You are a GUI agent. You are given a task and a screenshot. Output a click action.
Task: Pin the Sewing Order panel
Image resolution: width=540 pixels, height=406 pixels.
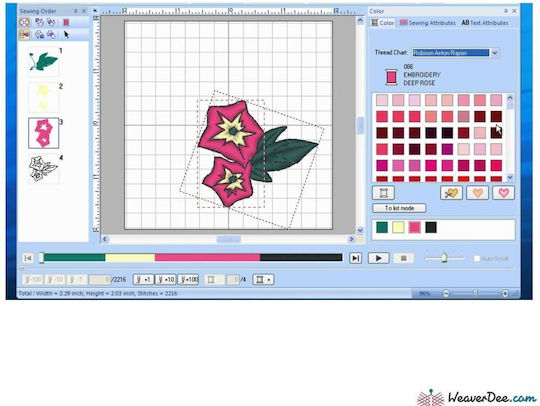pyautogui.click(x=75, y=11)
